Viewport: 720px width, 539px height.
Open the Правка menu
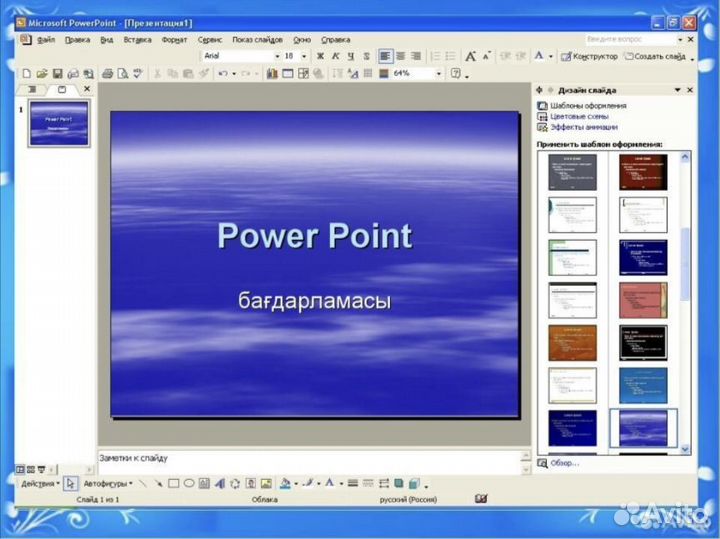tap(77, 40)
